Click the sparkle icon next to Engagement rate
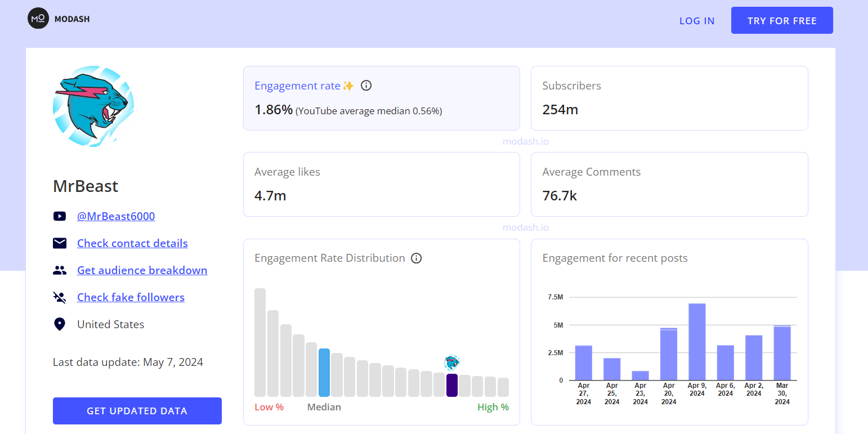Viewport: 868px width, 434px height. point(348,85)
